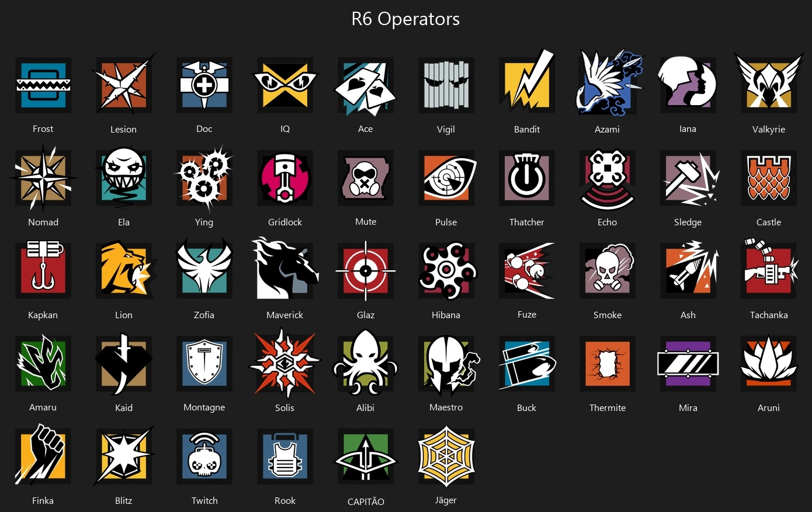Viewport: 812px width, 512px height.
Task: Click Lesion's spiked mine icon
Action: pyautogui.click(x=124, y=83)
